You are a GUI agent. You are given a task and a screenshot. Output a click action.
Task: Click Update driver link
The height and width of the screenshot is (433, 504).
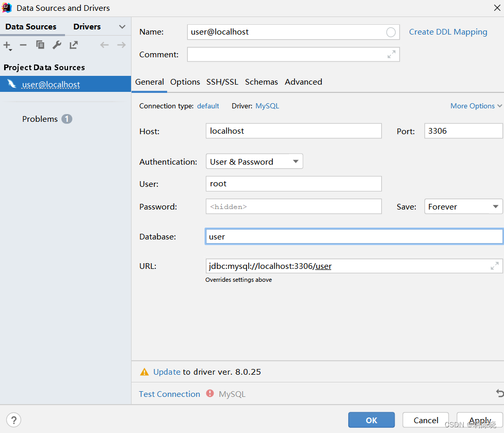(x=167, y=372)
